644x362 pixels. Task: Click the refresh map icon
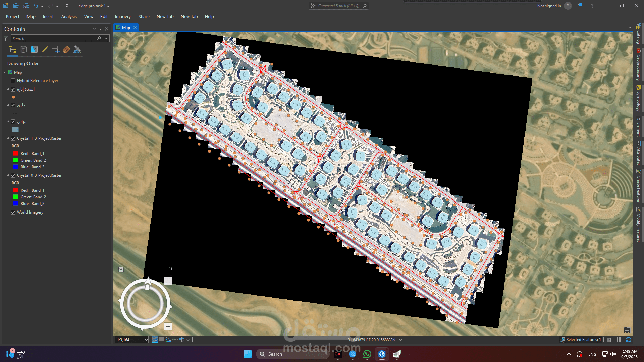[628, 340]
